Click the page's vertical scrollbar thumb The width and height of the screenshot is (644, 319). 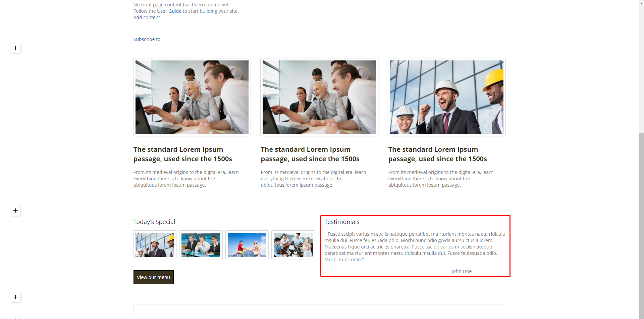pyautogui.click(x=641, y=225)
